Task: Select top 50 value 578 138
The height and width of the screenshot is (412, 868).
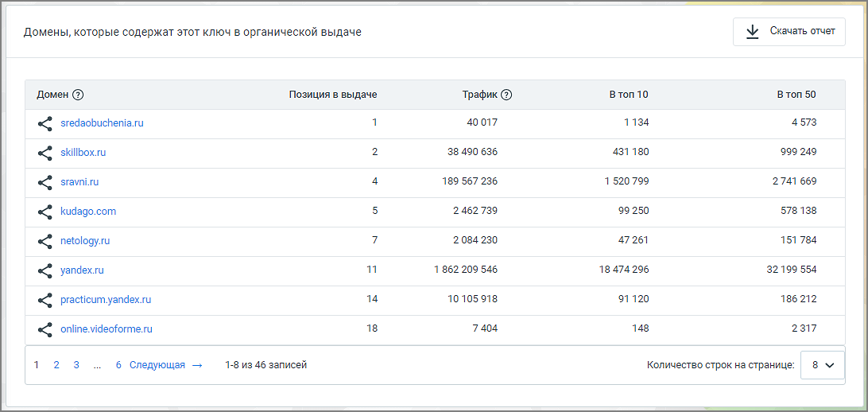Action: click(x=799, y=212)
